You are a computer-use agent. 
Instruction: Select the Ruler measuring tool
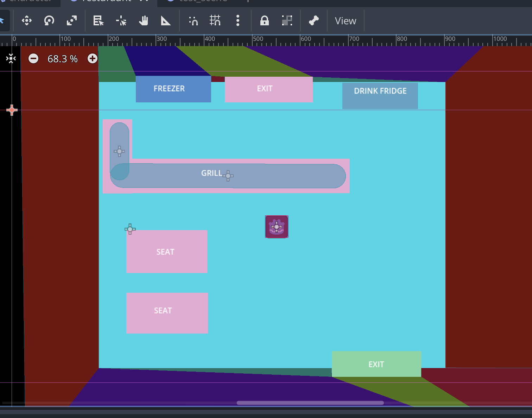(166, 21)
